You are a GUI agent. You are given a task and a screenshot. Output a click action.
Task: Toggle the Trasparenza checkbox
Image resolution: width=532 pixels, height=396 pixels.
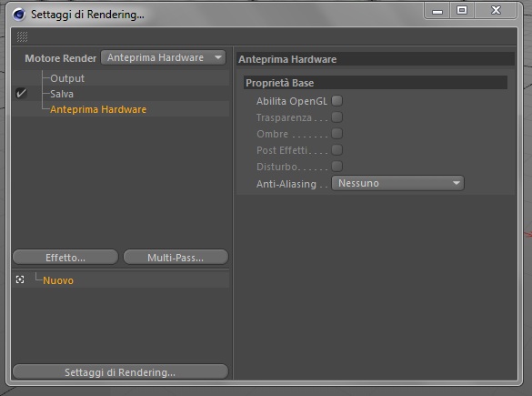click(x=336, y=117)
